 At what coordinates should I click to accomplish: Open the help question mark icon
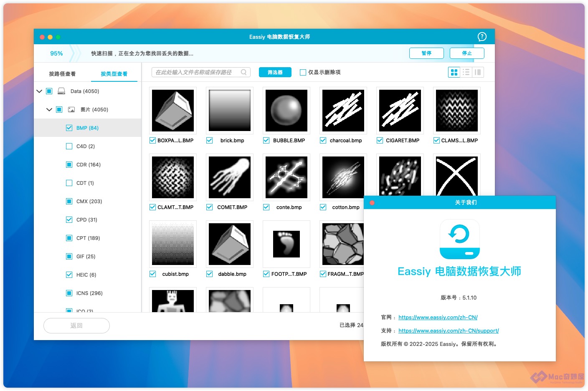[x=482, y=37]
